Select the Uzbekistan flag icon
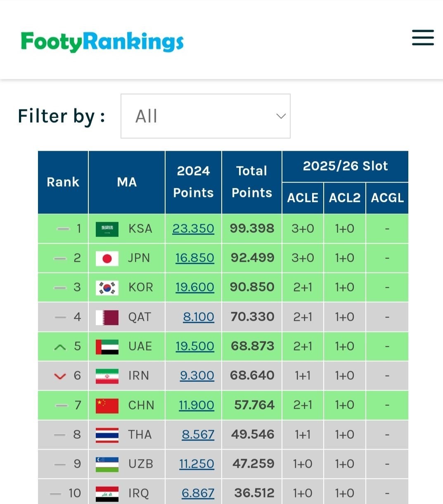Viewport: 443px width, 504px height. (x=107, y=464)
